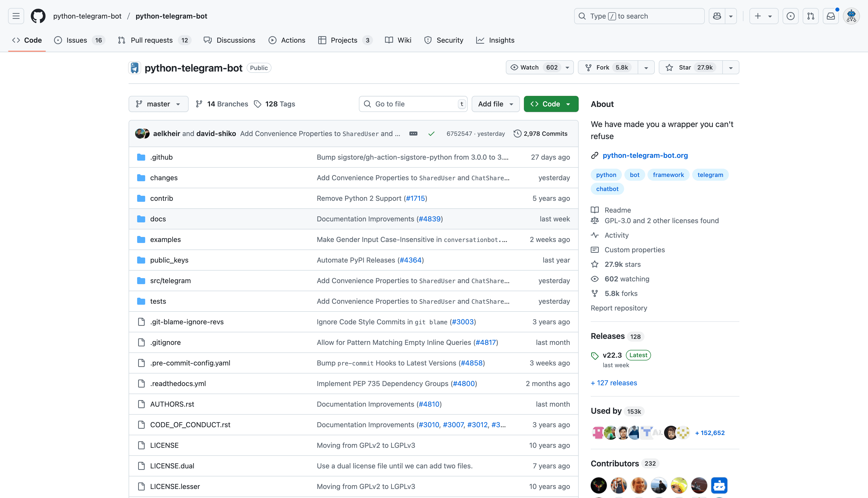
Task: Click the python-telegram-bot owner breadcrumb
Action: [87, 16]
